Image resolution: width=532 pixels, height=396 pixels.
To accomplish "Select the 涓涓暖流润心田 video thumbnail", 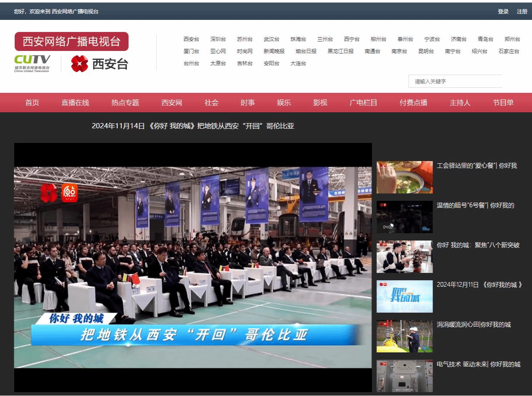I will (404, 336).
